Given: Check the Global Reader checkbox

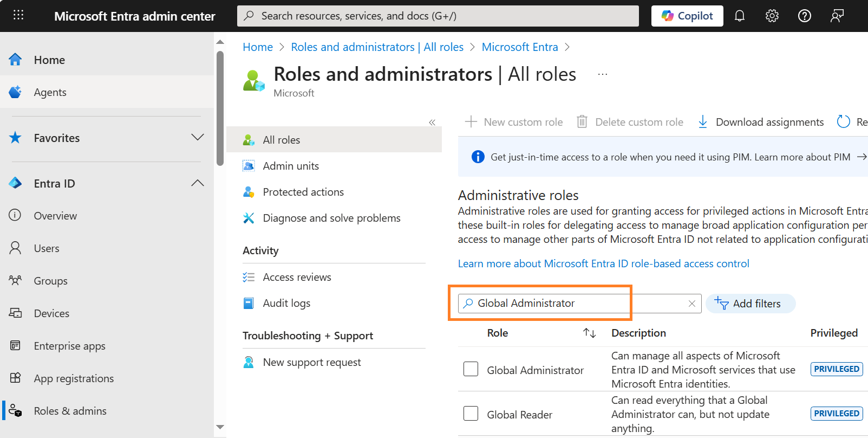Looking at the screenshot, I should (471, 414).
